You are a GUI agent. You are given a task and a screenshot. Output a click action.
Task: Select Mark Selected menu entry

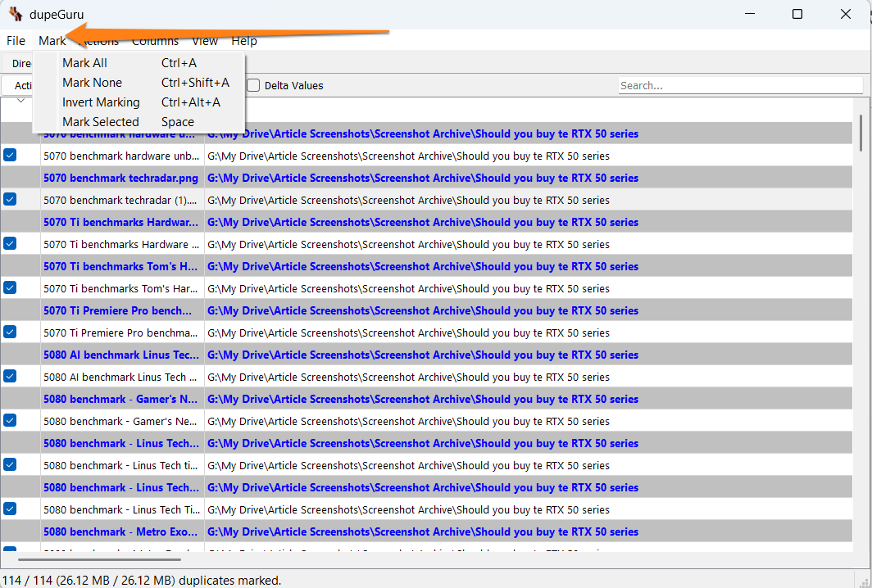(139, 122)
